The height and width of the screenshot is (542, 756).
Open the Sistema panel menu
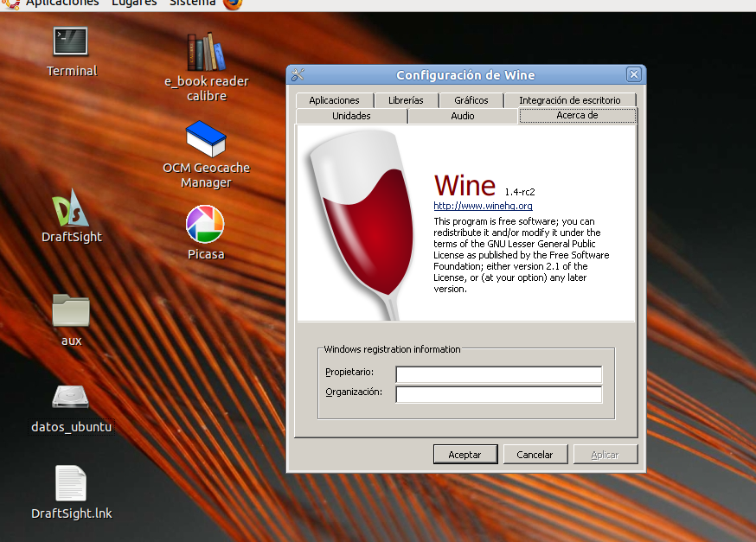pos(192,3)
